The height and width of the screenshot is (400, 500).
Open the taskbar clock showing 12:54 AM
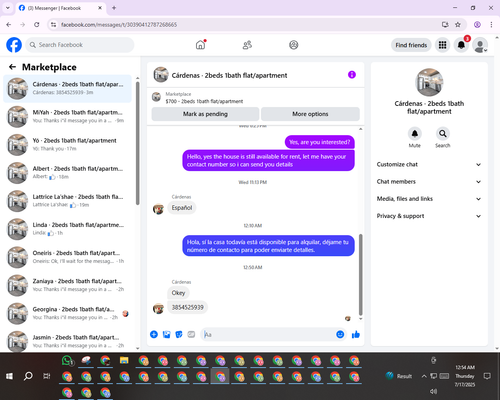[x=465, y=376]
